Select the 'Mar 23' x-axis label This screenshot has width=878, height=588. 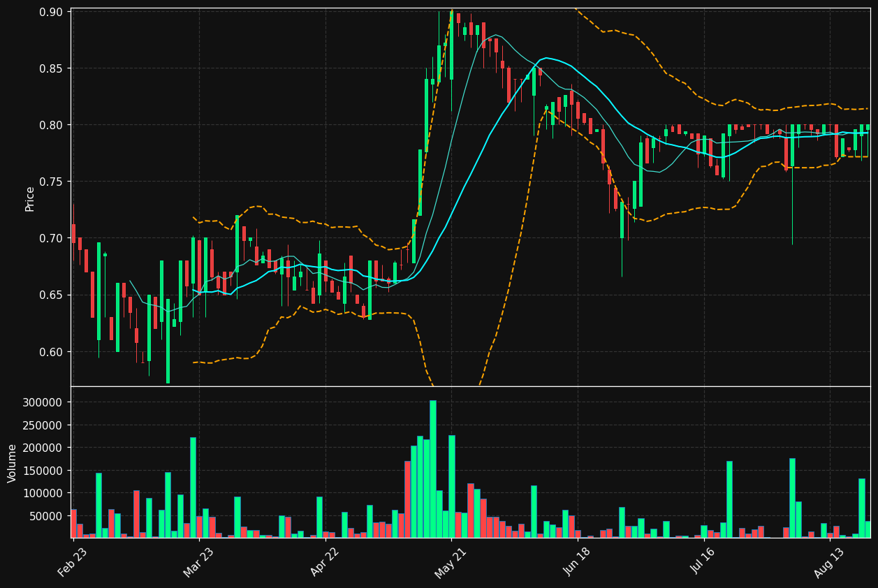[198, 561]
